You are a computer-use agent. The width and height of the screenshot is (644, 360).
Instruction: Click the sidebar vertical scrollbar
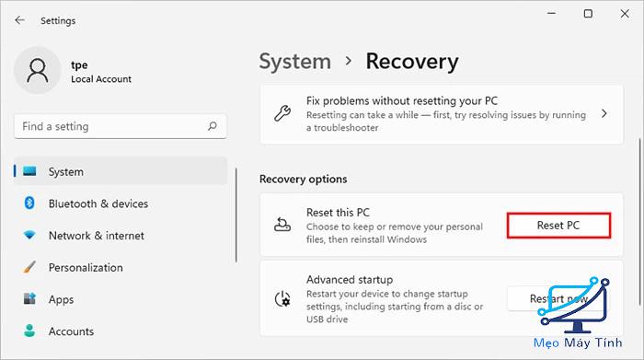pos(236,215)
